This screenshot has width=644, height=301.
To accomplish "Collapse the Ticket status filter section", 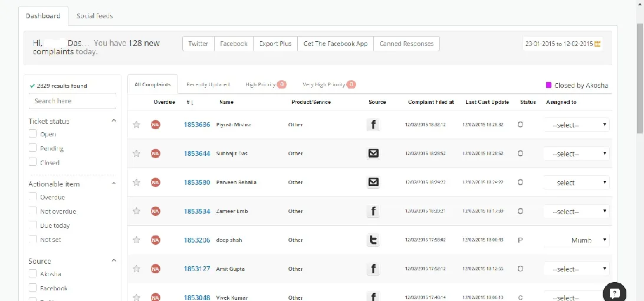I will [x=114, y=121].
